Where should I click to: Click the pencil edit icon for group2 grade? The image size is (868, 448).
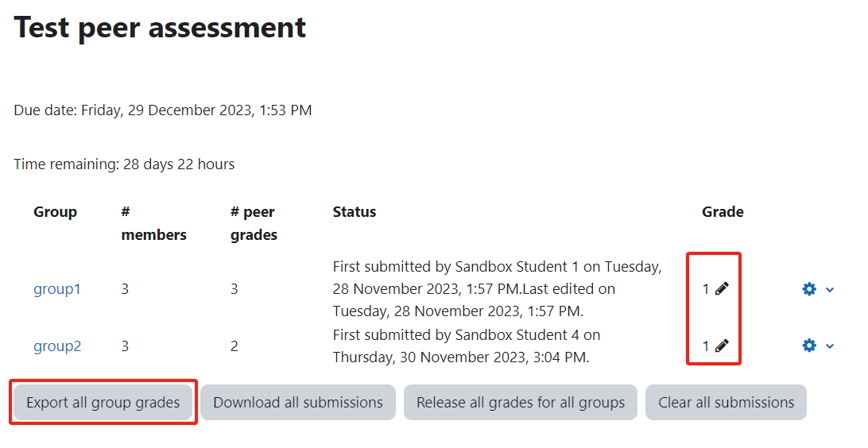pyautogui.click(x=722, y=346)
